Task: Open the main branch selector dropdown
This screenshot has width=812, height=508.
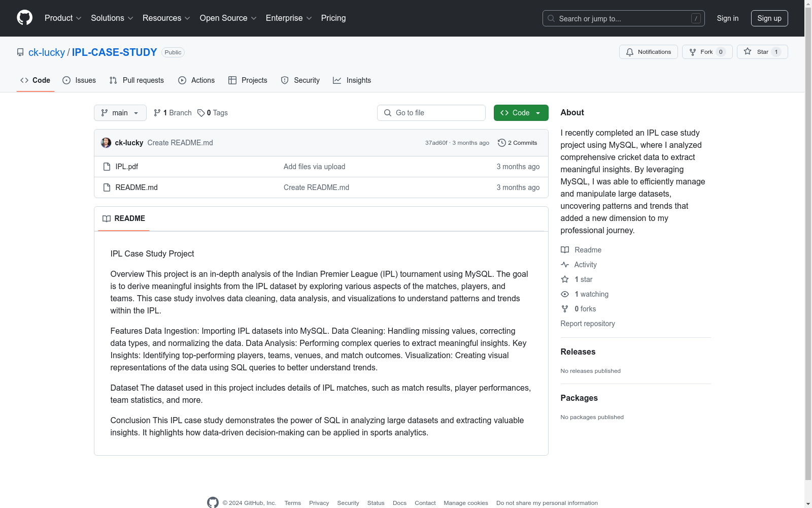Action: (x=120, y=113)
